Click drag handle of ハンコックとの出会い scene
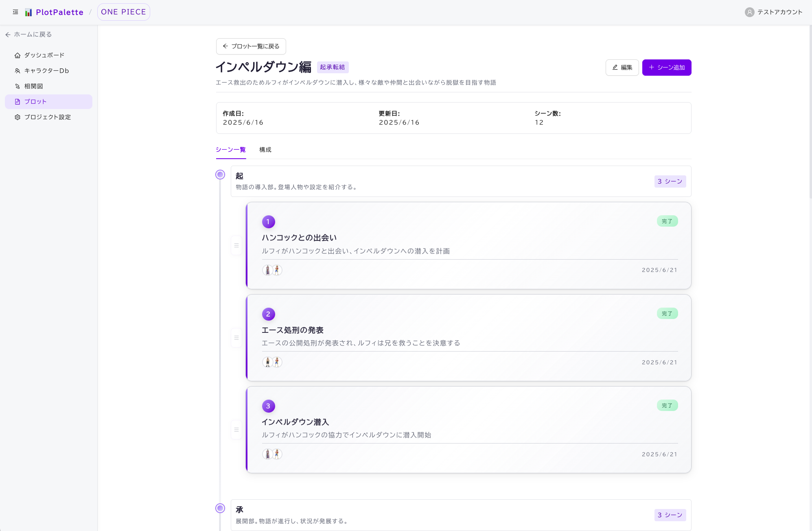Viewport: 812px width, 531px height. coord(236,246)
